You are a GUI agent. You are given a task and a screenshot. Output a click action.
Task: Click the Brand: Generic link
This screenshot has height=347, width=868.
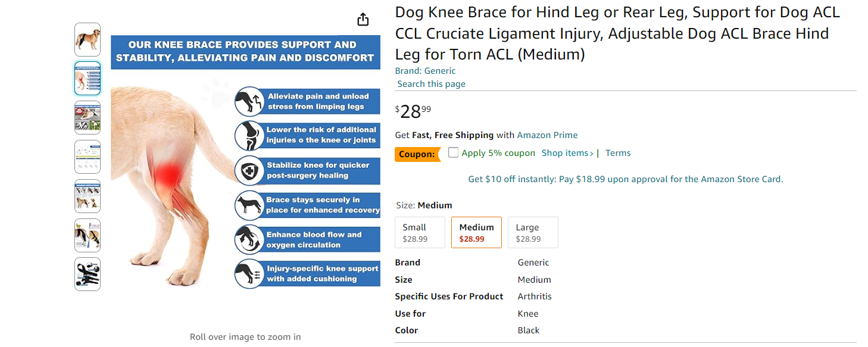tap(426, 71)
